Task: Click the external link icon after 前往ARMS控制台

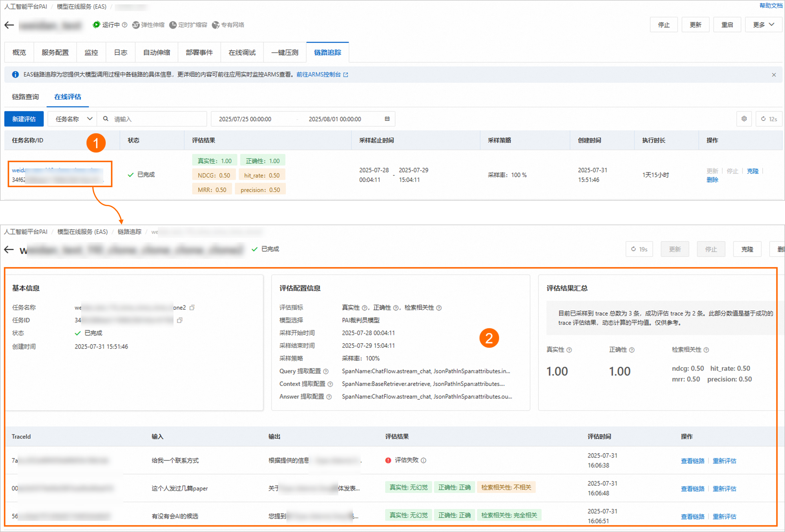Action: [345, 75]
